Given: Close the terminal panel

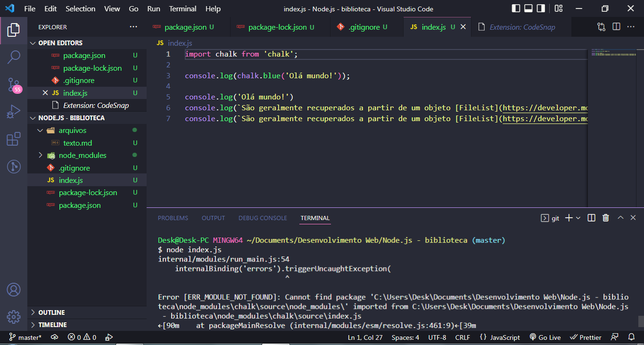Looking at the screenshot, I should (634, 218).
